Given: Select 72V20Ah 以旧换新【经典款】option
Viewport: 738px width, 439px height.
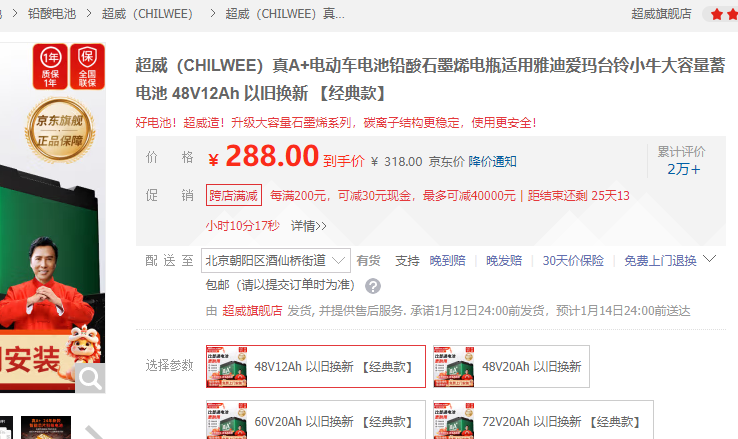Looking at the screenshot, I should pos(543,420).
